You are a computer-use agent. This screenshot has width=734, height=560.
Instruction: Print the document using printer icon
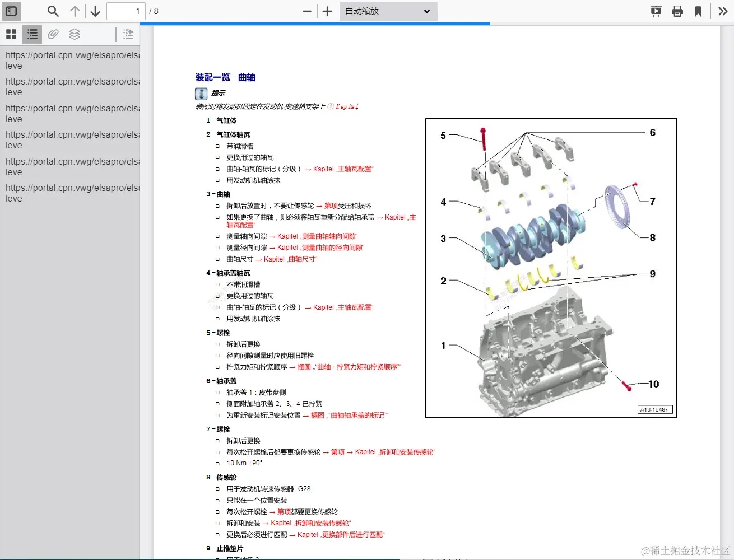677,11
